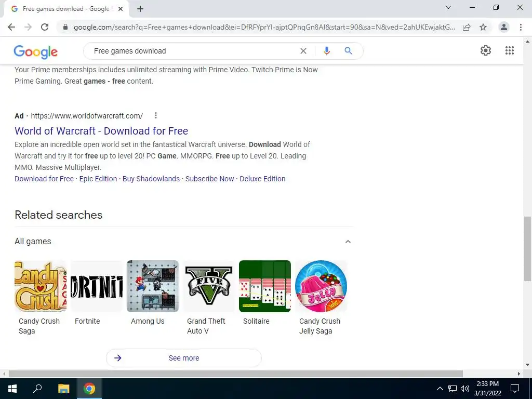Open the Windows notification center
The width and height of the screenshot is (532, 399).
(x=515, y=389)
